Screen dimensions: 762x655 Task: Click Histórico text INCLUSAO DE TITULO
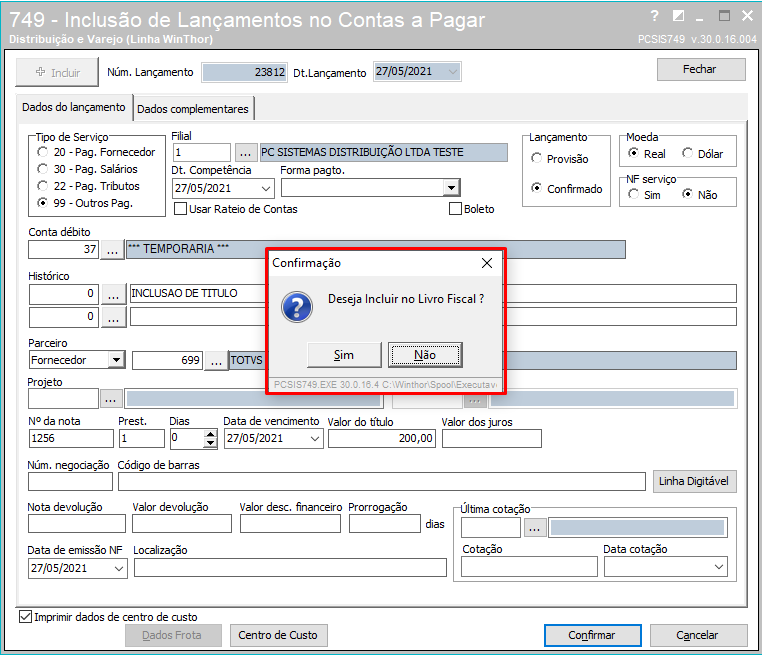coord(184,293)
